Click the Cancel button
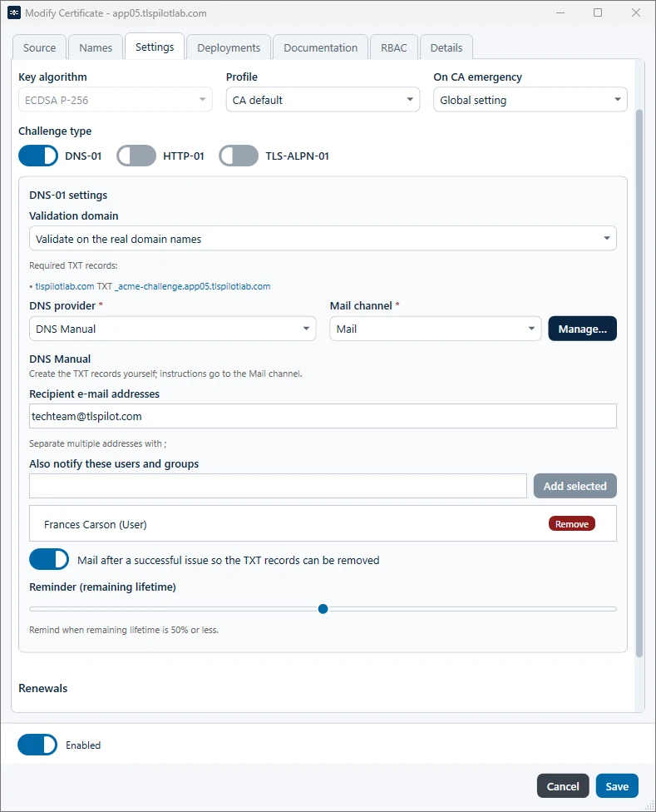 tap(563, 786)
